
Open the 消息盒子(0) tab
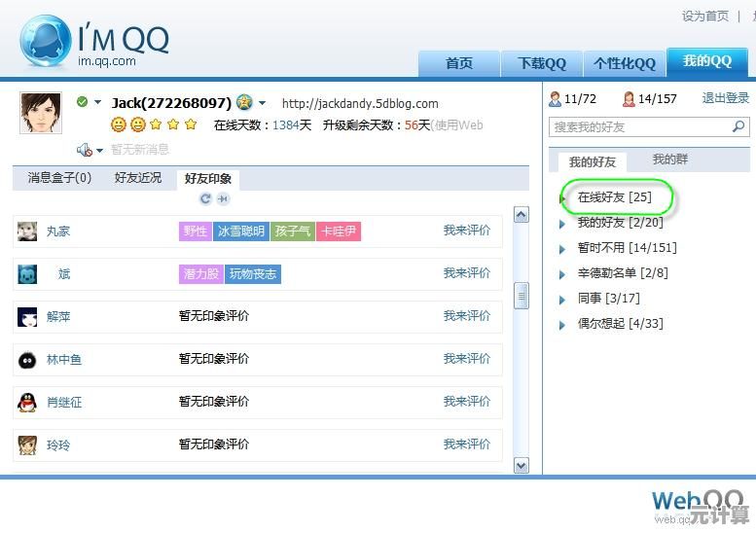59,178
